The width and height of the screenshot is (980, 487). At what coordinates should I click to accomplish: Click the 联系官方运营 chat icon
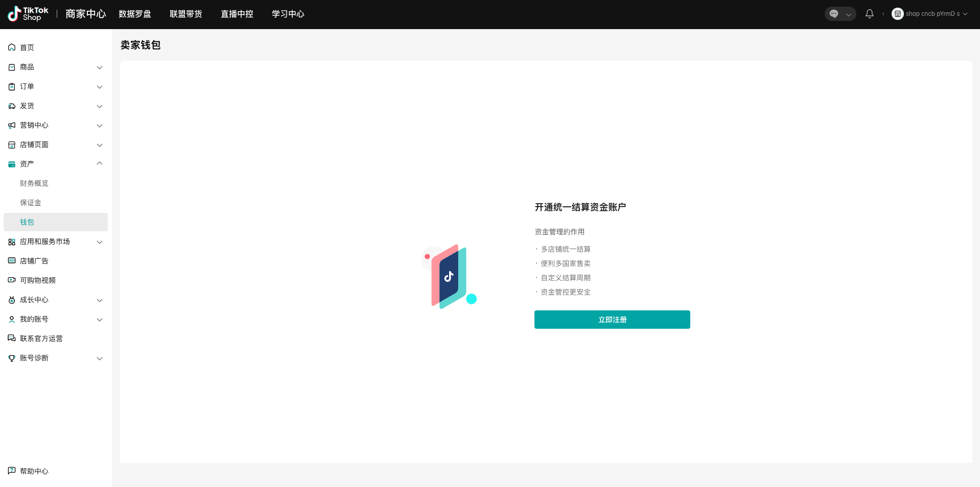click(x=12, y=338)
